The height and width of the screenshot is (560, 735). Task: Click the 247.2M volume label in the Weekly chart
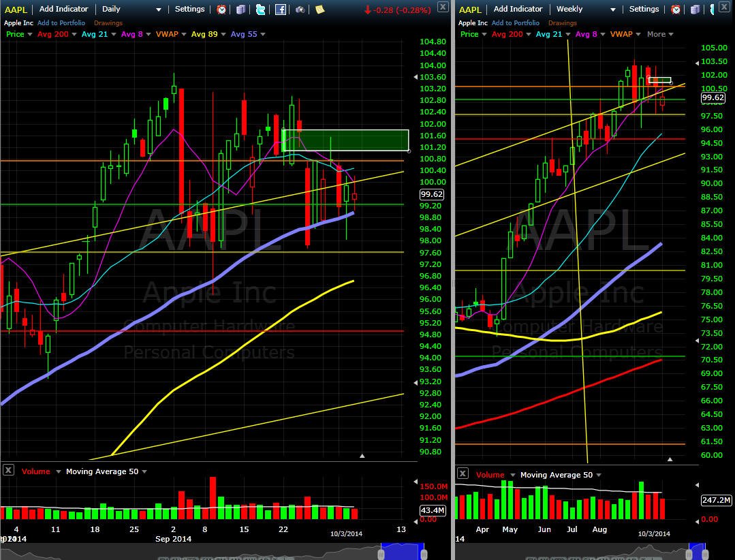point(716,500)
